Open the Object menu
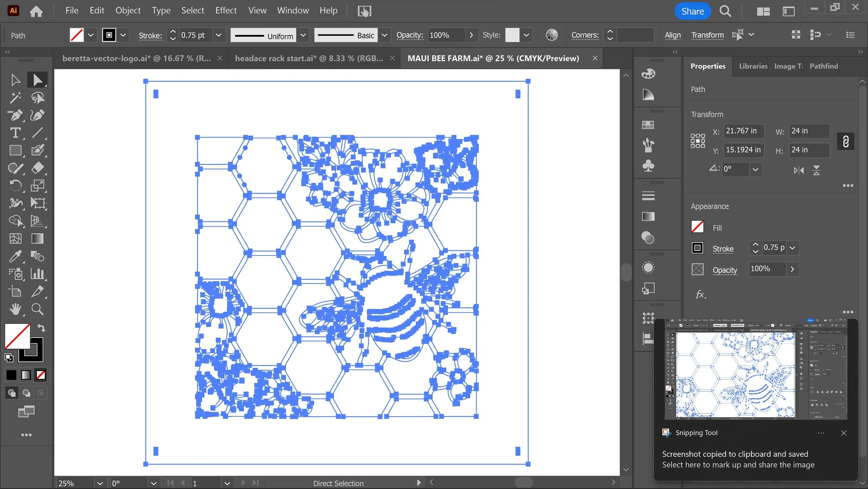The image size is (868, 489). (128, 10)
